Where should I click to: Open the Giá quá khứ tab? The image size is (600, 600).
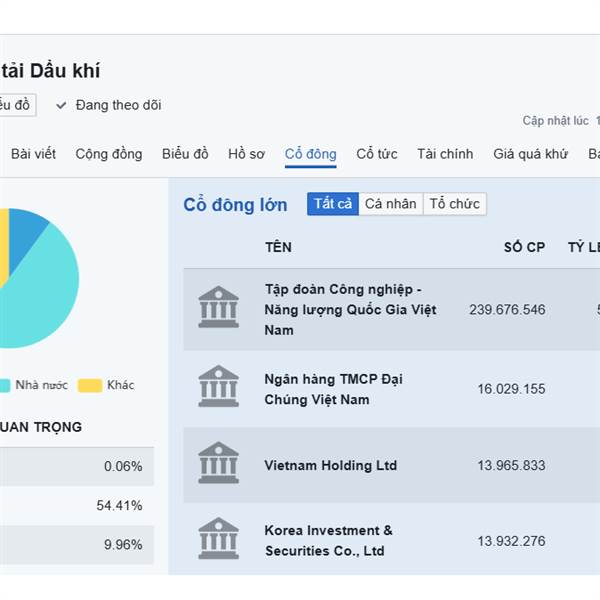click(x=530, y=154)
